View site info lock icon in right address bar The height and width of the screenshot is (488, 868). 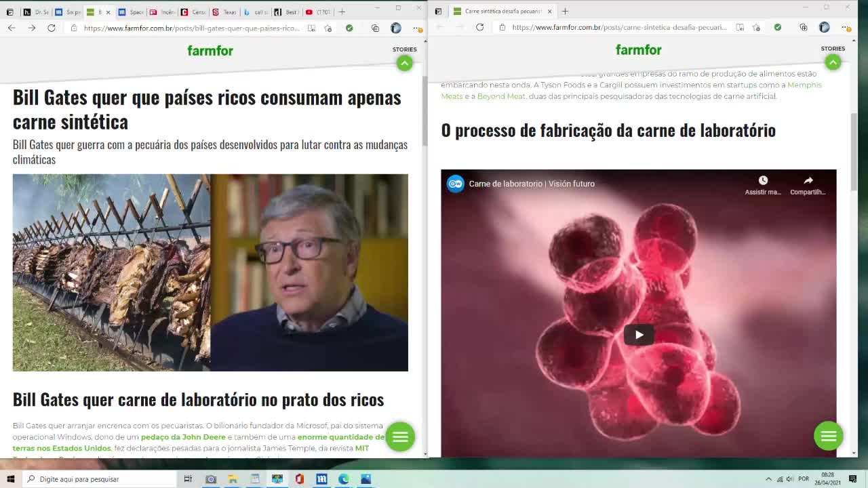click(502, 27)
